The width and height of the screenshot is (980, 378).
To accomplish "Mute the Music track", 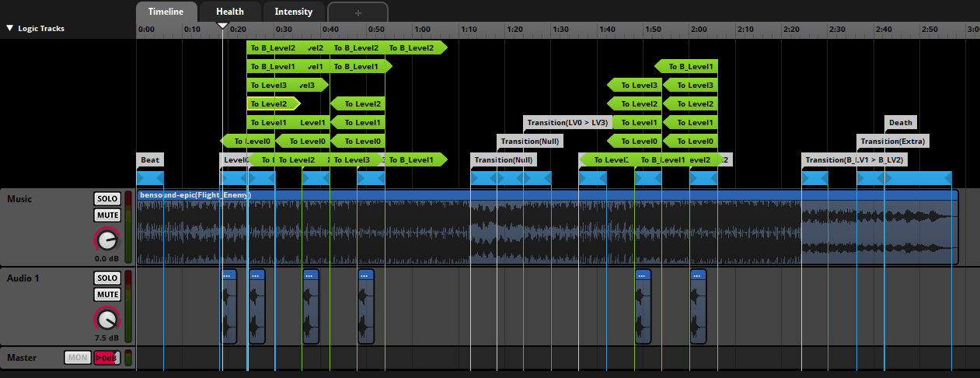I will click(x=107, y=215).
